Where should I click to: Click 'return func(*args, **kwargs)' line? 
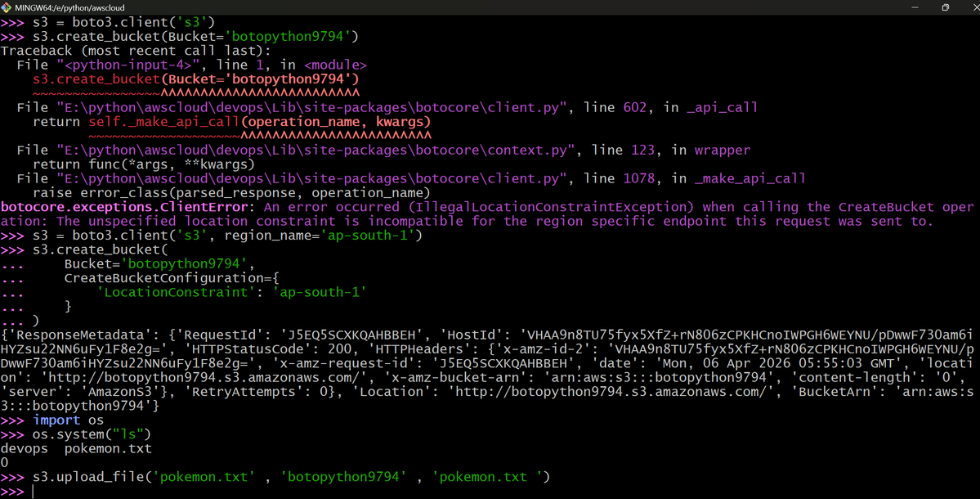144,164
